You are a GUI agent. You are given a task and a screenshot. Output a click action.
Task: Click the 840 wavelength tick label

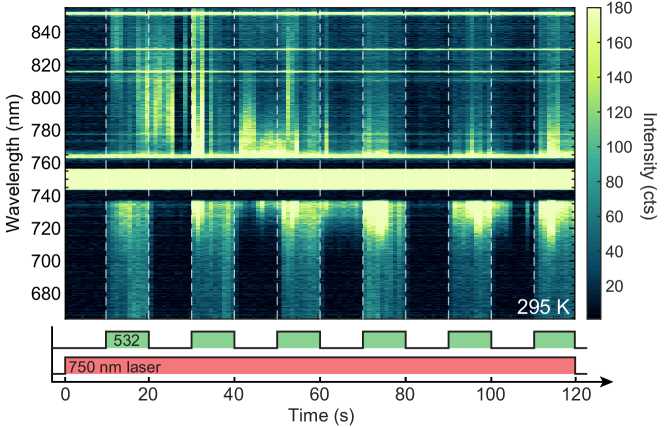(46, 32)
